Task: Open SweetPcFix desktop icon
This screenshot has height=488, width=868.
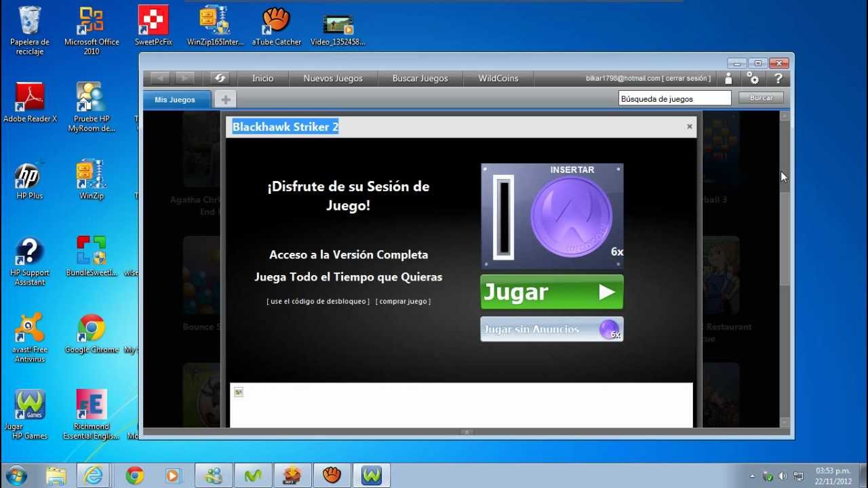Action: [x=153, y=26]
